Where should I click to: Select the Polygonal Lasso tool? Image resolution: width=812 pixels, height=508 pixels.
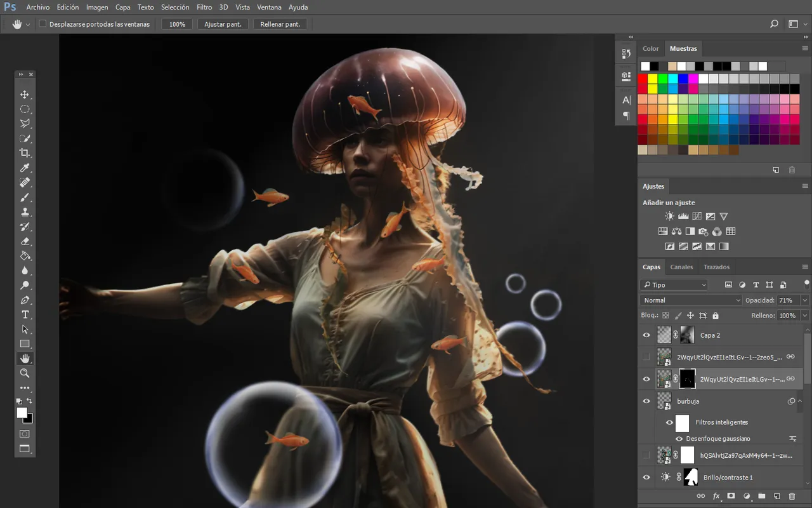pos(25,124)
